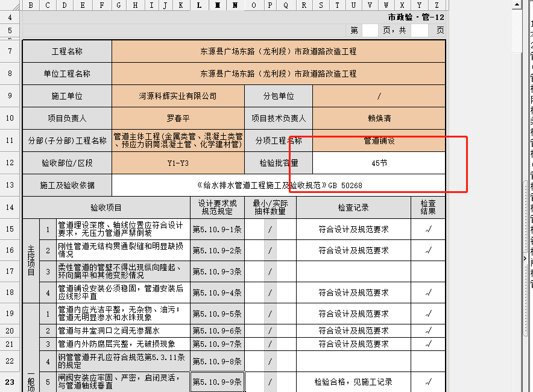
Task: Select the 施工及验收依据 label cell
Action: 67,185
